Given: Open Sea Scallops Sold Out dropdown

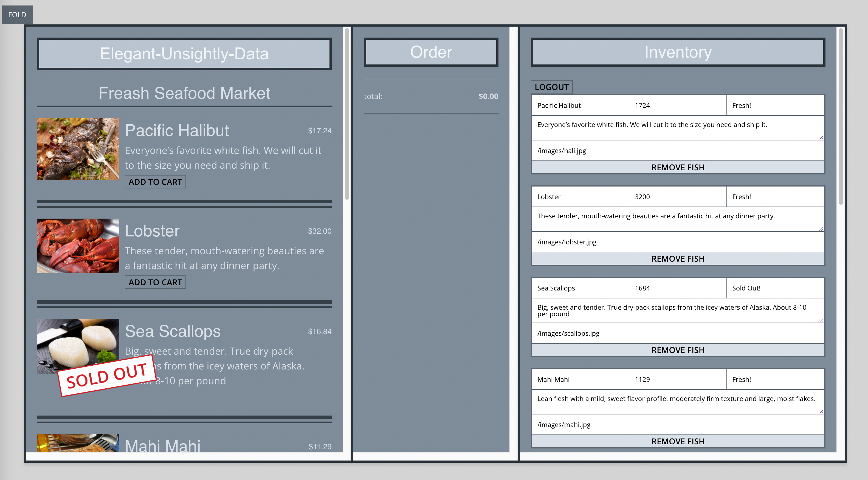Looking at the screenshot, I should tap(775, 288).
